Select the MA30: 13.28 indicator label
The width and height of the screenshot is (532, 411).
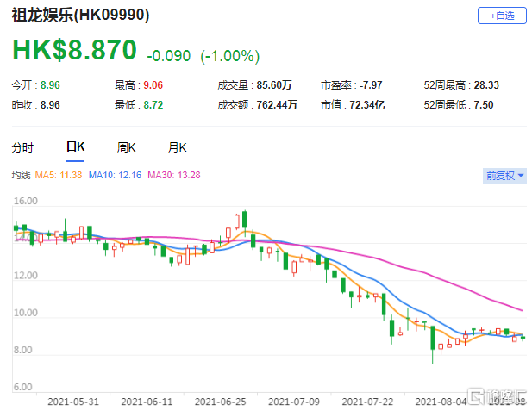tap(173, 175)
